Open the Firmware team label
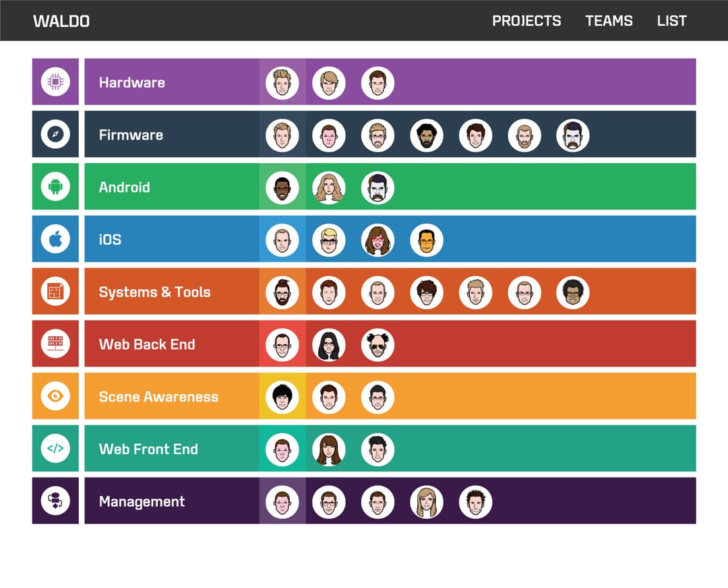This screenshot has width=728, height=588. pos(131,135)
